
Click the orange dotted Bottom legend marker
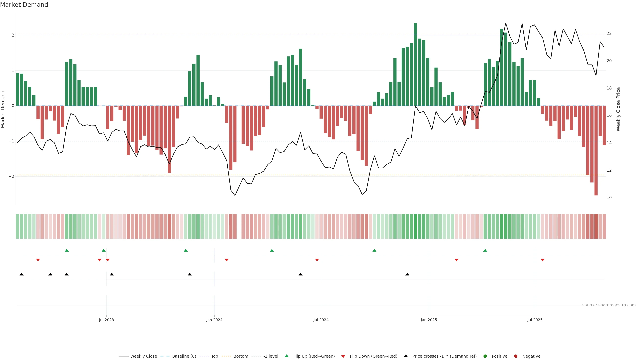pos(227,356)
